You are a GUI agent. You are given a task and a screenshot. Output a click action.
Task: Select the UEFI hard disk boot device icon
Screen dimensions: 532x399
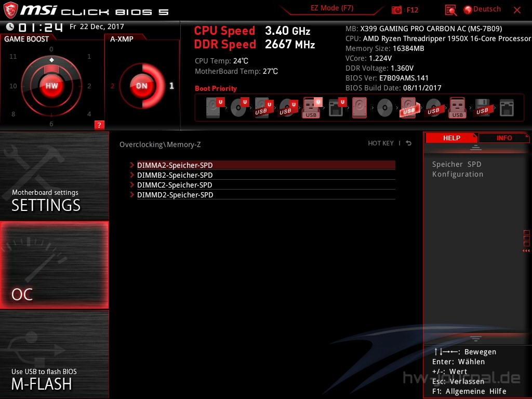215,107
